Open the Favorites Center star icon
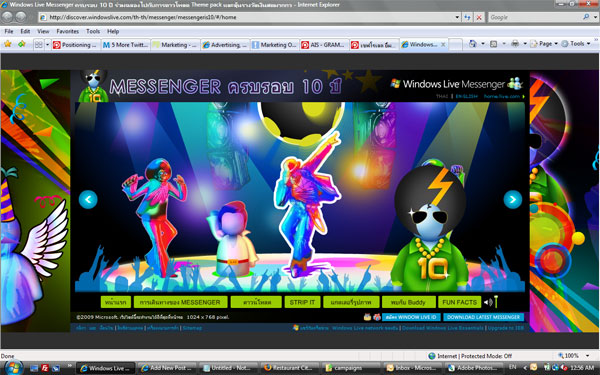Image resolution: width=600 pixels, height=375 pixels. (7, 44)
